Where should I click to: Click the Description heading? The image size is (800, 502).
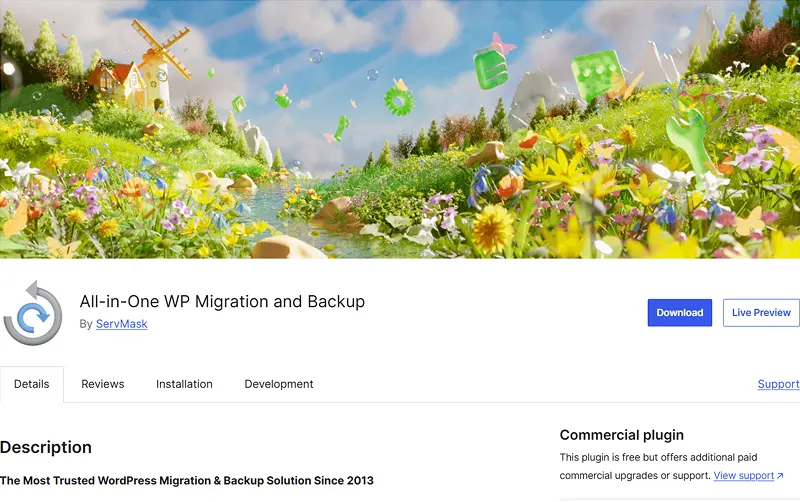46,447
